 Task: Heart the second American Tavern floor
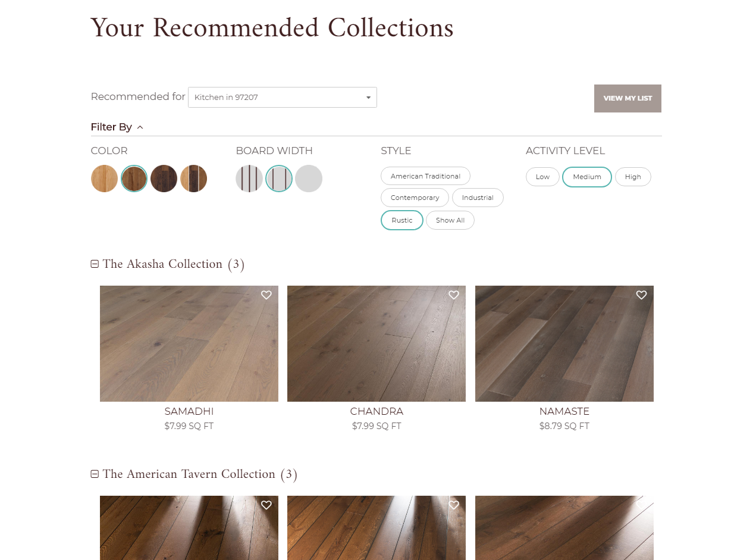[x=454, y=505]
